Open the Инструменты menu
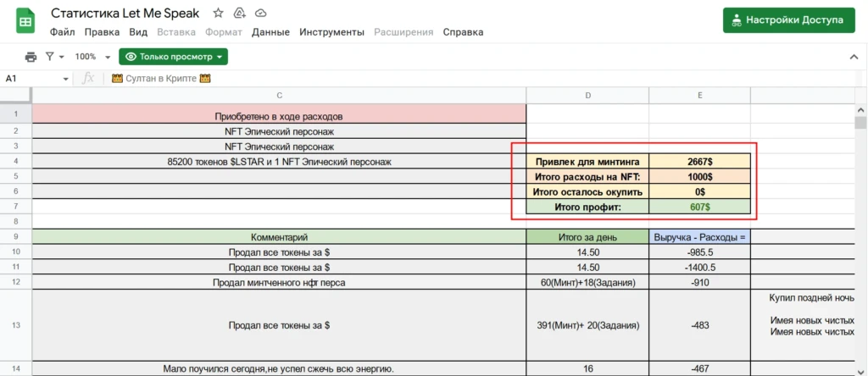This screenshot has width=868, height=376. coord(331,32)
